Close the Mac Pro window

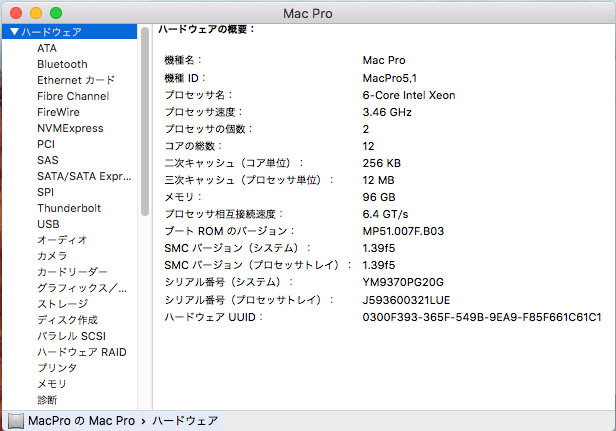16,13
